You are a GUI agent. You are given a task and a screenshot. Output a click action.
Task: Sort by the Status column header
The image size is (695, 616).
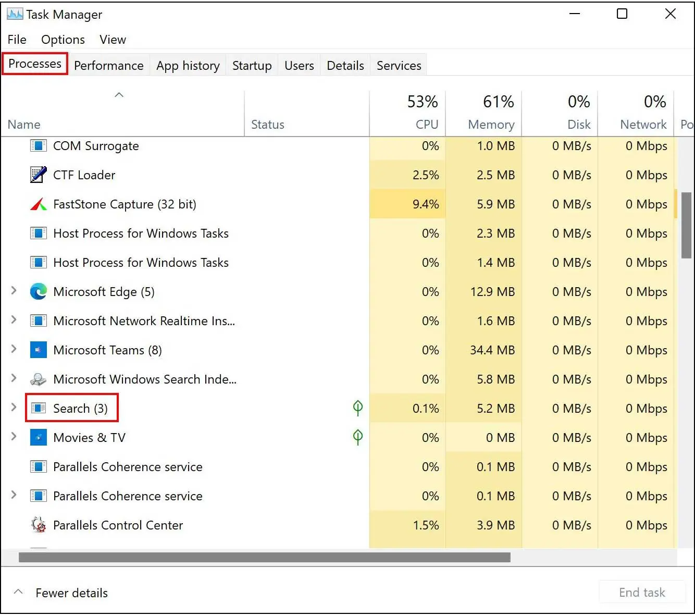click(307, 114)
